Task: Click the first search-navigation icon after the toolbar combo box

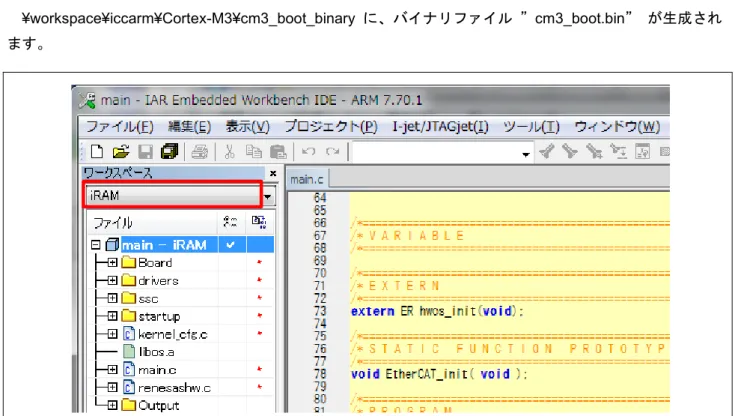Action: tap(547, 151)
